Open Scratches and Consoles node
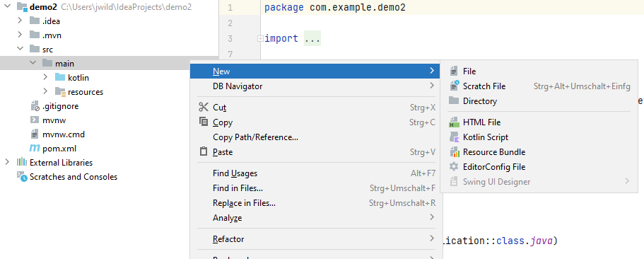 point(73,177)
